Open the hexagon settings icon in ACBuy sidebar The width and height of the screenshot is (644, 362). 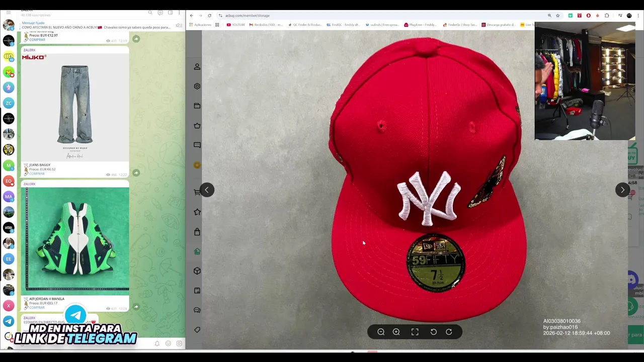click(x=197, y=86)
